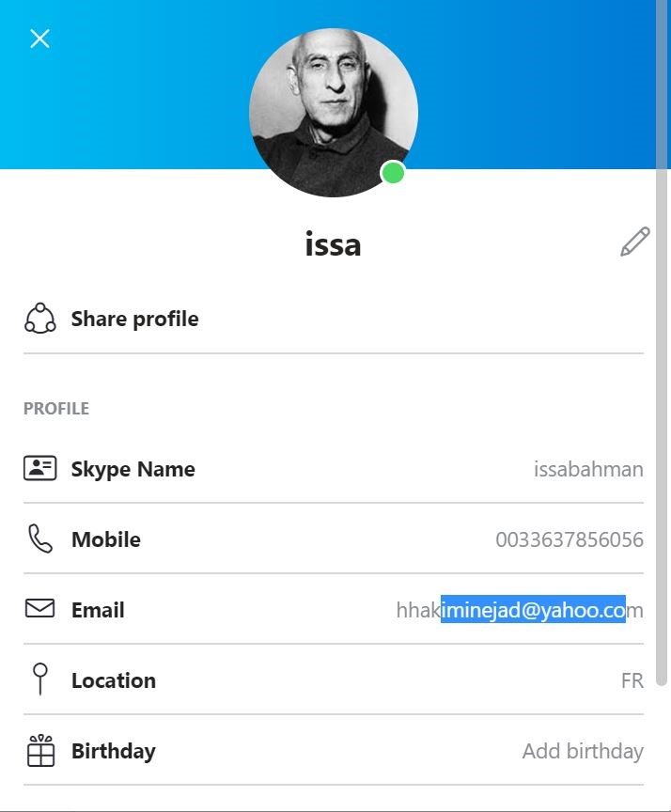This screenshot has width=671, height=812.
Task: Click Add birthday link
Action: point(583,752)
